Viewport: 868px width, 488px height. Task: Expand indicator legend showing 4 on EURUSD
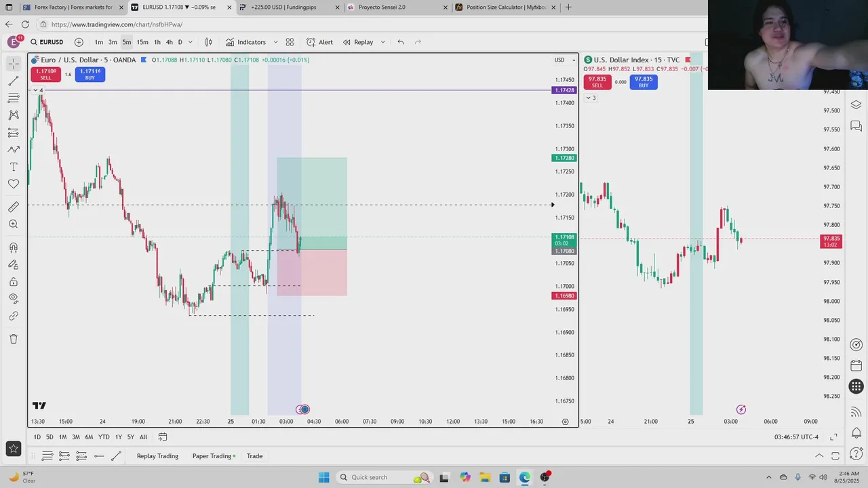(38, 90)
